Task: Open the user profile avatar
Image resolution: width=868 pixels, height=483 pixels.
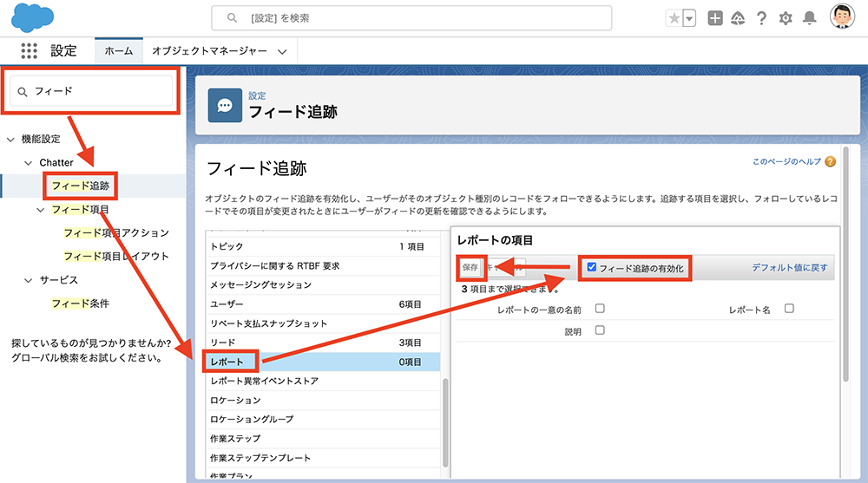Action: tap(842, 16)
